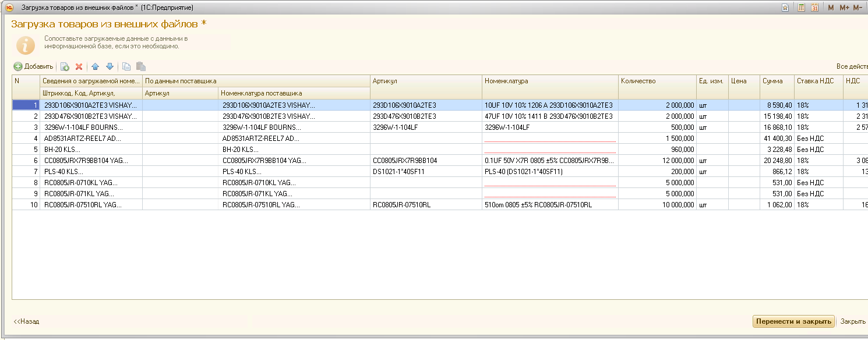Copy rows using the copy icon in toolbar

coord(126,67)
